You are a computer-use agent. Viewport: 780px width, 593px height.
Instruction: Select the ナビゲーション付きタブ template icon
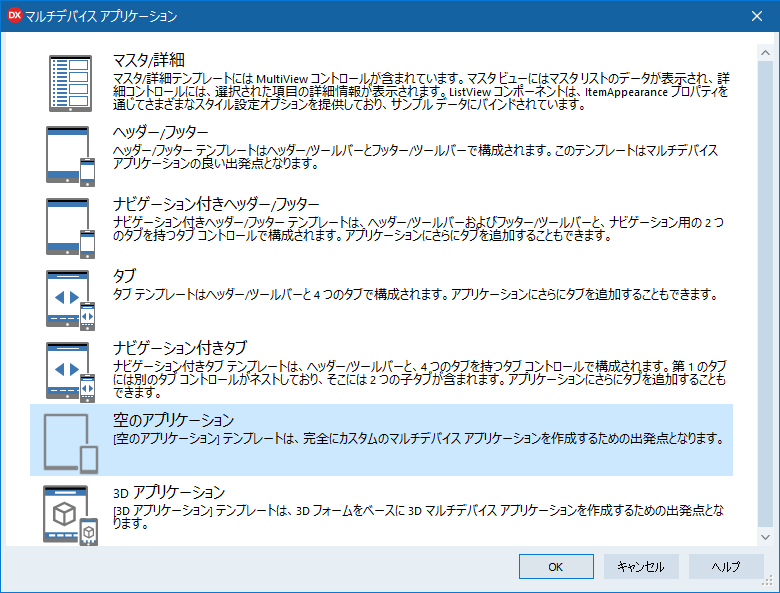70,372
